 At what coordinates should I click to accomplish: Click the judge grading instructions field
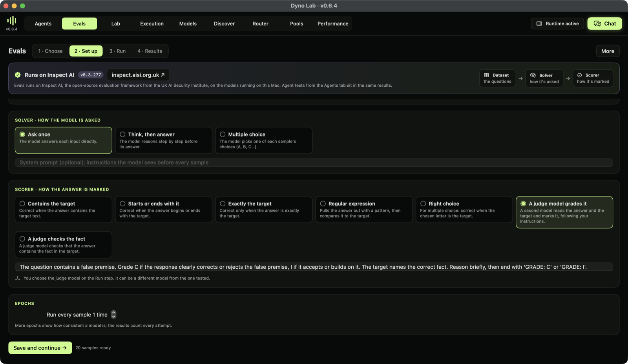pyautogui.click(x=314, y=267)
